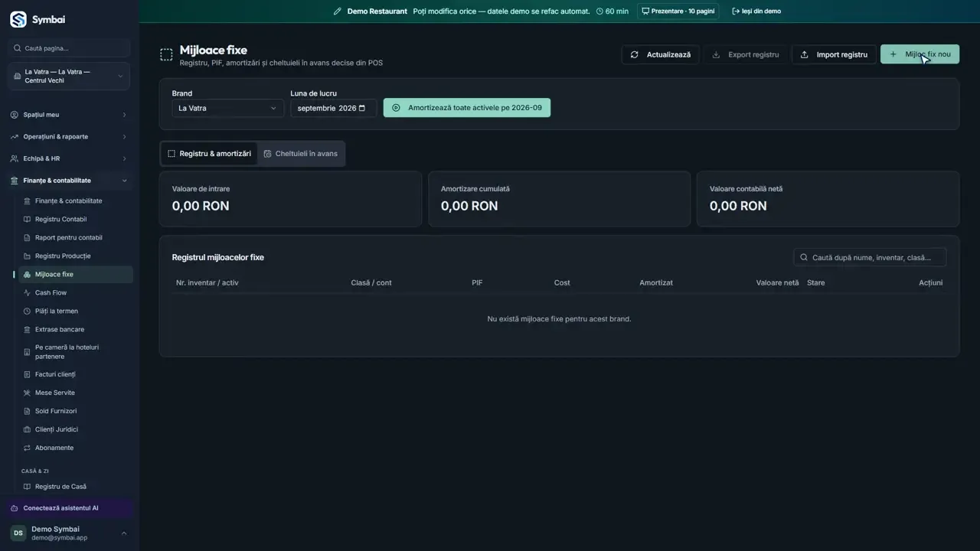
Task: Collapse the Finanțe & contabilitate section
Action: click(69, 181)
